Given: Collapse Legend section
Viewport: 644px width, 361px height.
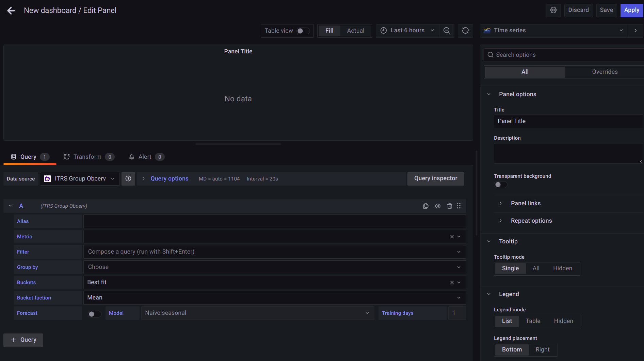Looking at the screenshot, I should 509,294.
